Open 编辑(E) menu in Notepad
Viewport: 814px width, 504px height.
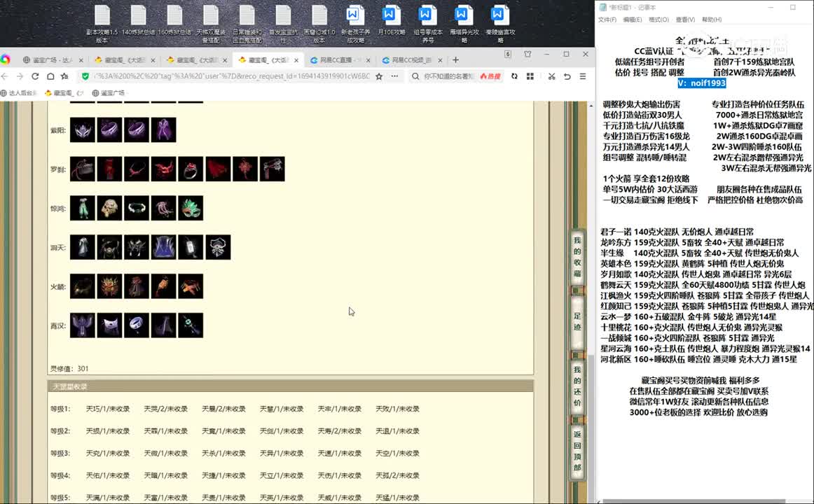[x=633, y=20]
